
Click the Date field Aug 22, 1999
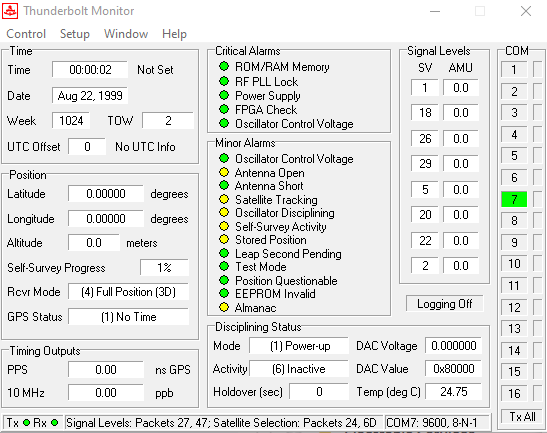pos(90,96)
